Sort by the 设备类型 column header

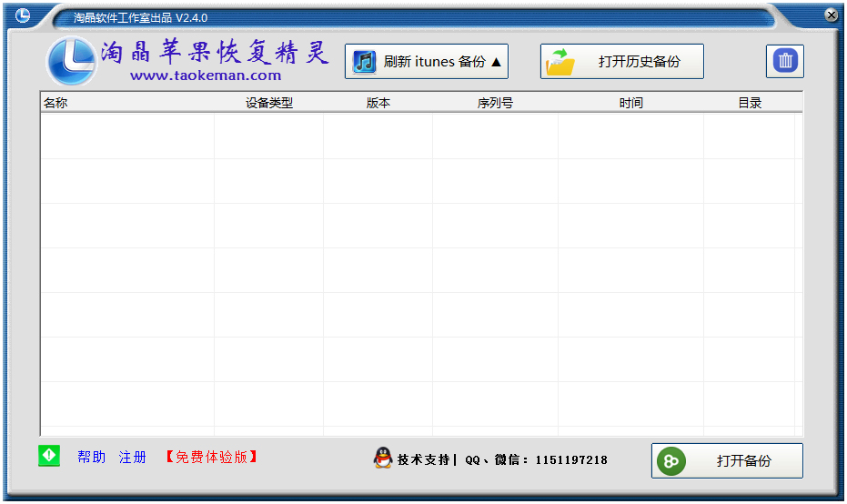coord(269,103)
